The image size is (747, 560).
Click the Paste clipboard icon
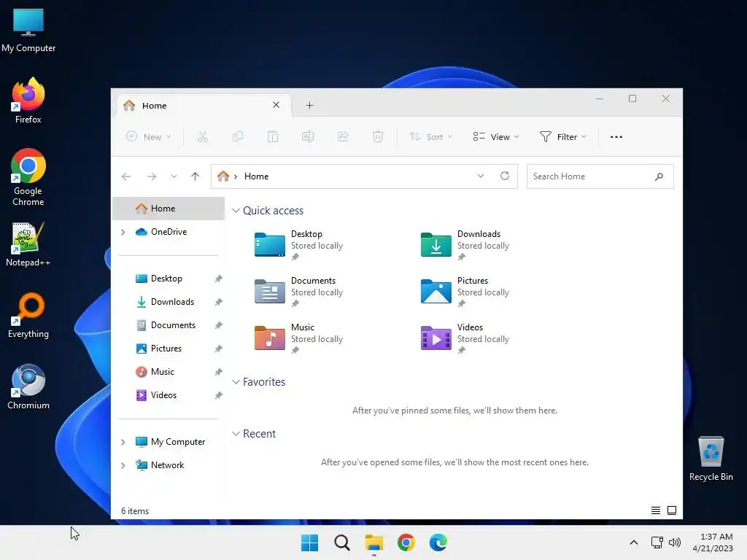pyautogui.click(x=273, y=136)
